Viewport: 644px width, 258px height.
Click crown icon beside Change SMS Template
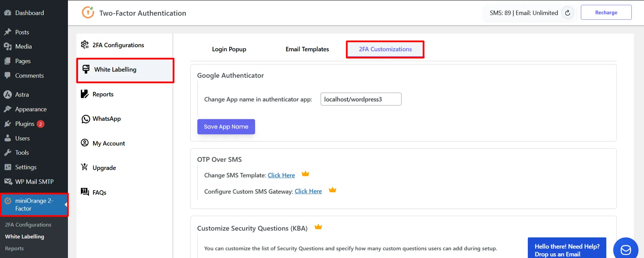point(305,174)
